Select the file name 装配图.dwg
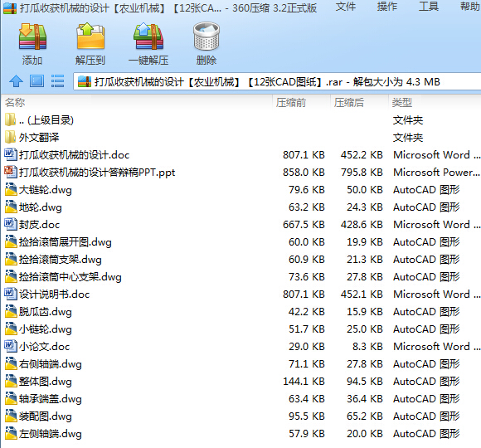Viewport: 481px width, 448px height. click(x=46, y=416)
